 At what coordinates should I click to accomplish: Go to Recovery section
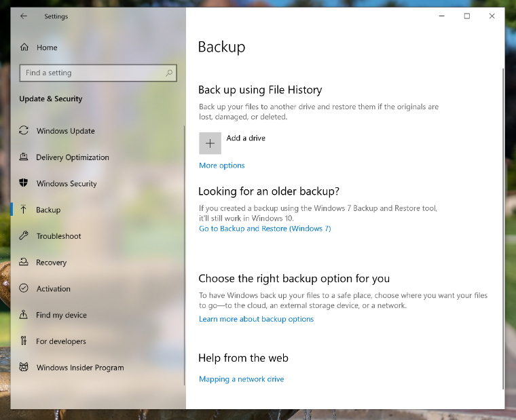52,263
